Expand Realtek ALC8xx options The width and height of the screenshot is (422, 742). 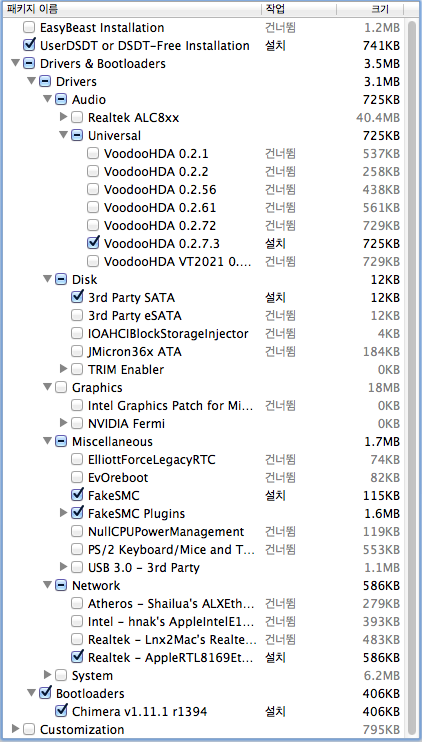pos(64,117)
